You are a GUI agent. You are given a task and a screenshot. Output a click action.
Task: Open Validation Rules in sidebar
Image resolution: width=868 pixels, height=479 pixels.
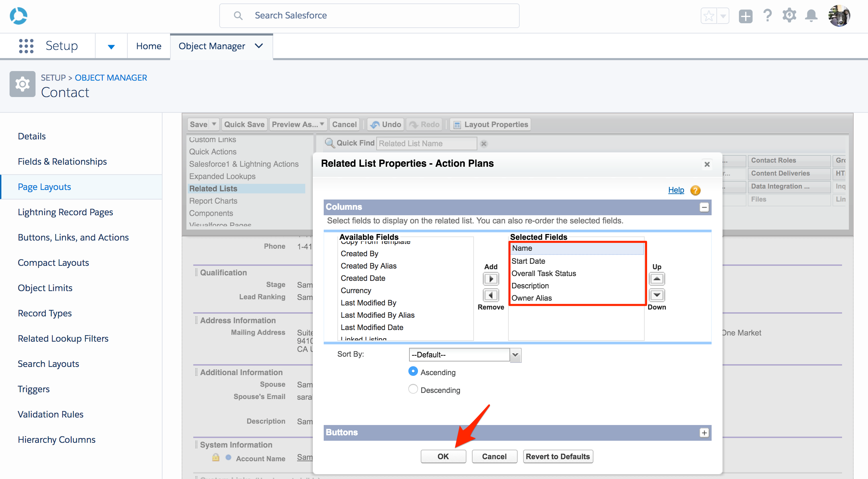coord(51,414)
